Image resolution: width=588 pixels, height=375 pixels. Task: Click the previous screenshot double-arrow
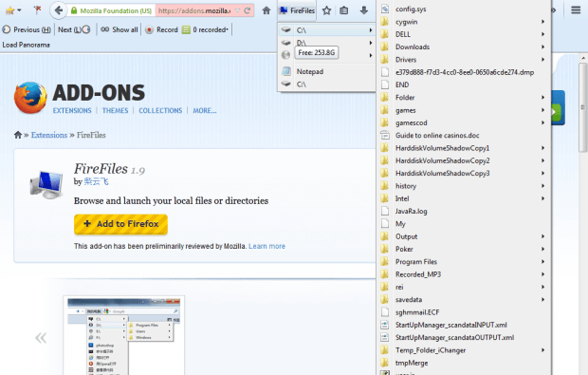click(41, 338)
